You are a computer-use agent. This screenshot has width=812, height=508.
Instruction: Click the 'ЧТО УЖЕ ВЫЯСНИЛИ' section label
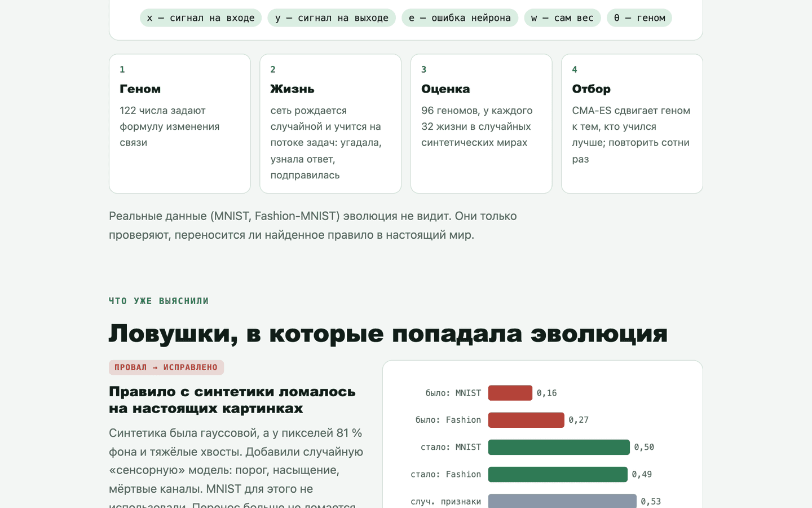(x=158, y=301)
